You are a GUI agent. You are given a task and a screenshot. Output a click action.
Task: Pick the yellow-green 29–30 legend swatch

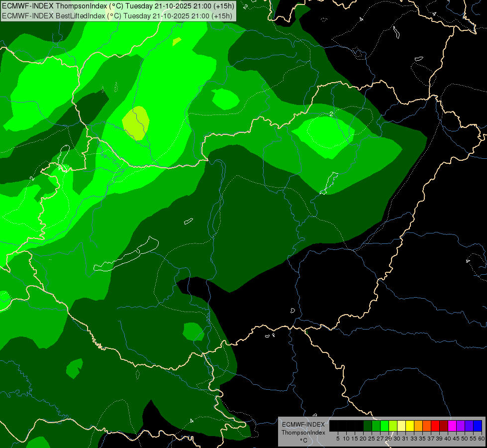(x=393, y=426)
